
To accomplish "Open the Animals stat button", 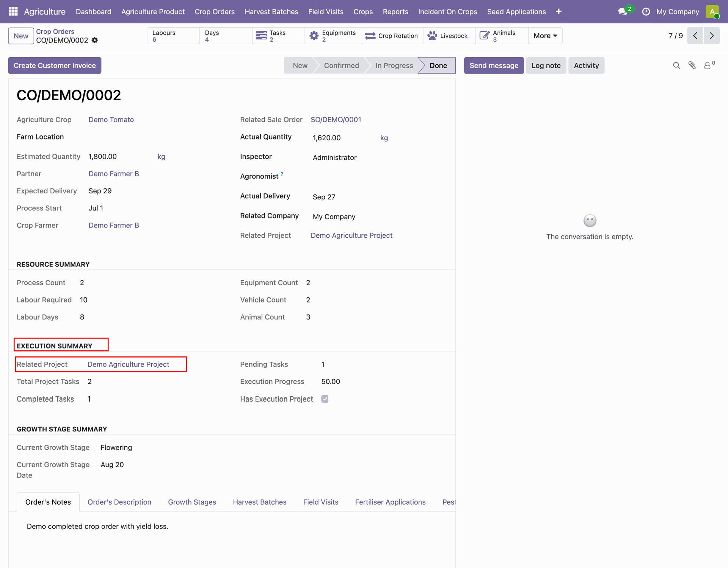I will pyautogui.click(x=502, y=36).
